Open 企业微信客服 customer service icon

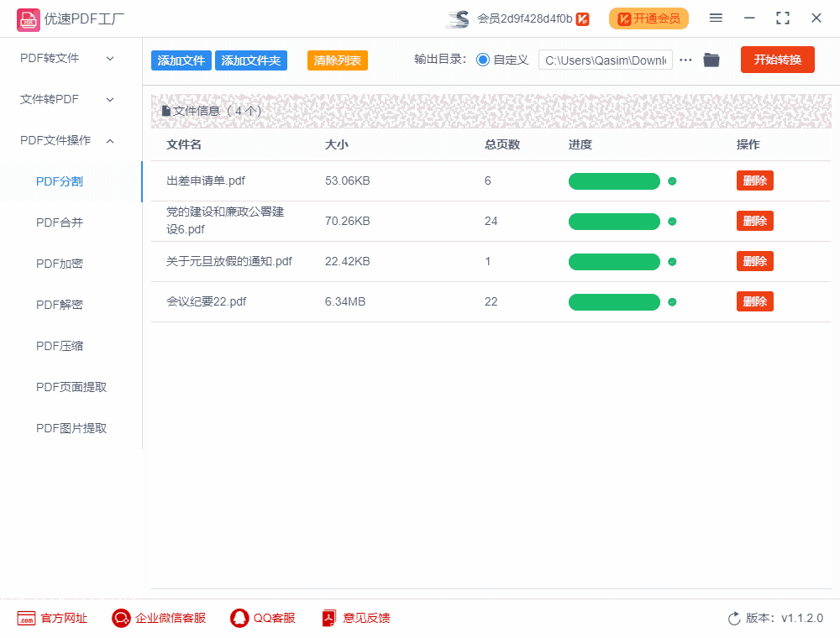tap(120, 618)
